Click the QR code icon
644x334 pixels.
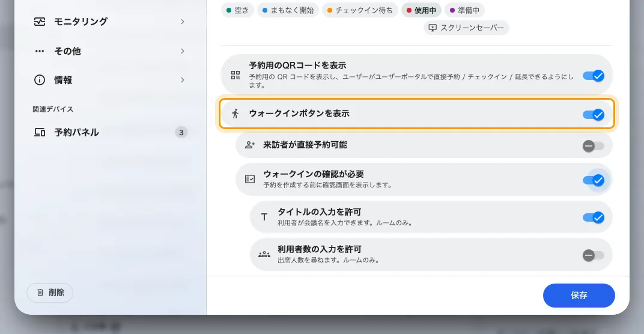coord(235,74)
